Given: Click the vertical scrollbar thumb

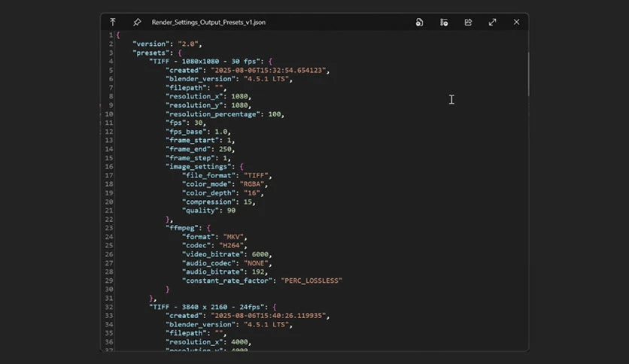Looking at the screenshot, I should (x=528, y=74).
